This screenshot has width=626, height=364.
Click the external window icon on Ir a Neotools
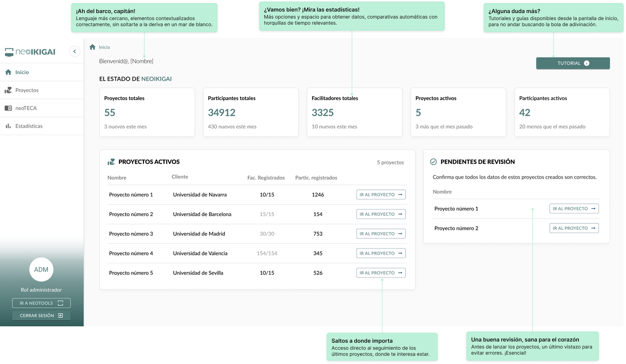[61, 303]
